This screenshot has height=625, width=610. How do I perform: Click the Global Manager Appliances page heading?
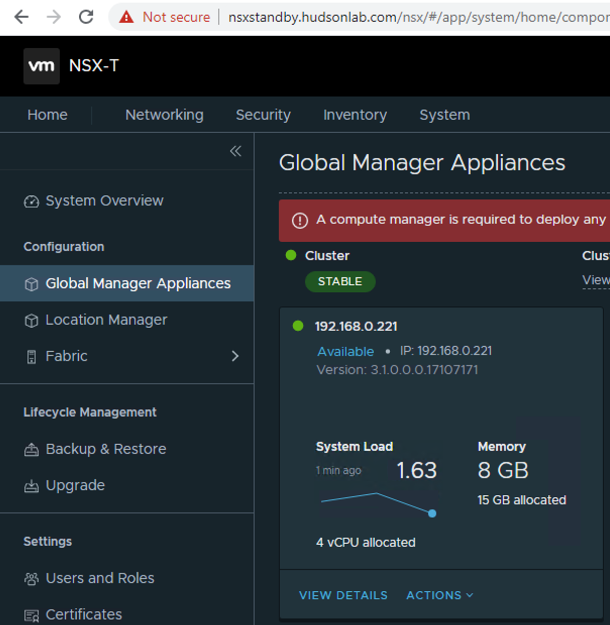(x=422, y=163)
